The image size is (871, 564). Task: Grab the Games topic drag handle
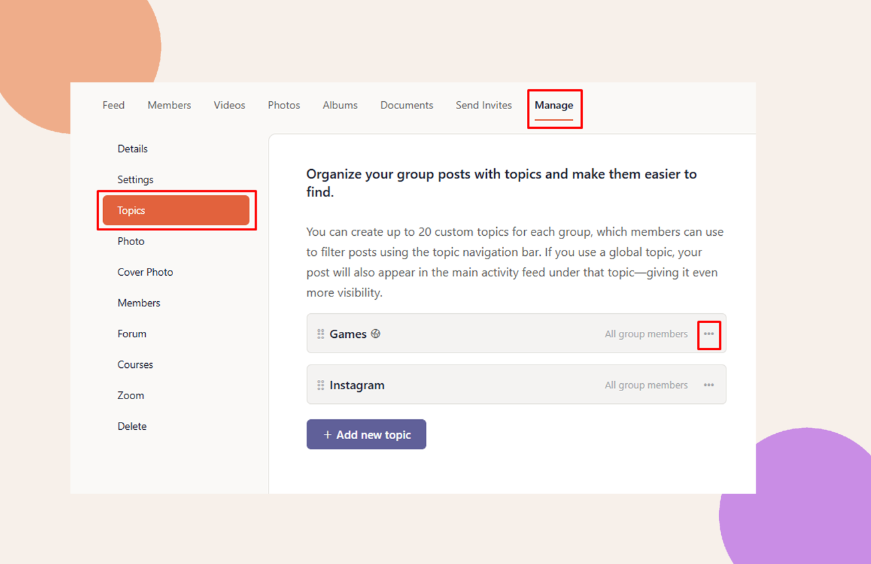coord(321,334)
